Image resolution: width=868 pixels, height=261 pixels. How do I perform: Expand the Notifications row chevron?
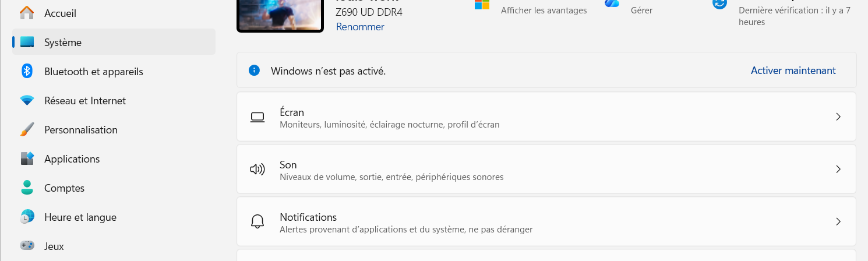tap(838, 221)
